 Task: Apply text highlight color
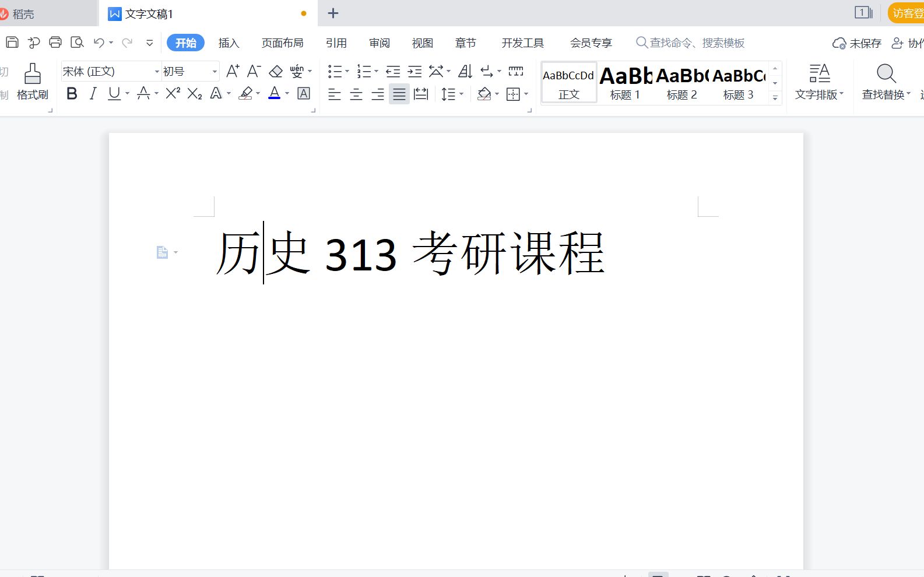(x=246, y=93)
